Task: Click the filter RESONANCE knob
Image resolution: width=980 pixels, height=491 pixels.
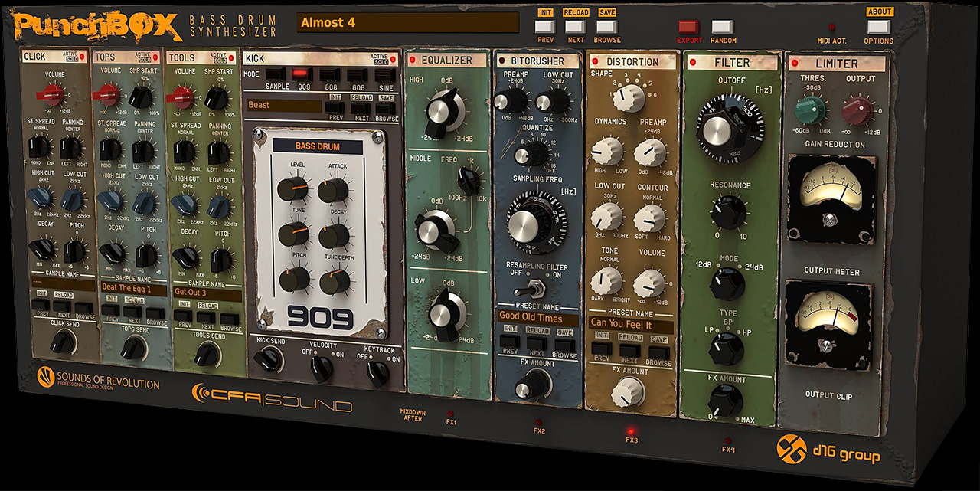Action: point(728,212)
